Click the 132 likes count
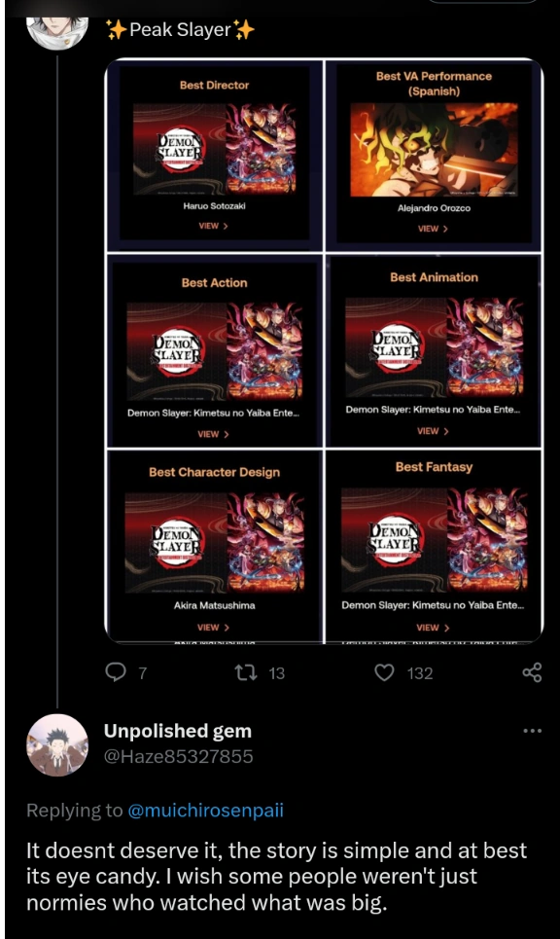Viewport: 560px width, 939px height. tap(420, 673)
